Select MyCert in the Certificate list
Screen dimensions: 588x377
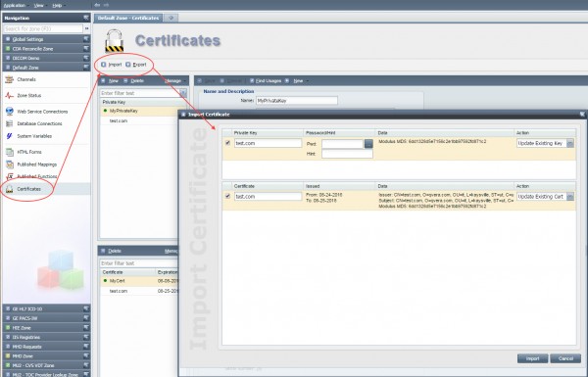[x=139, y=281]
